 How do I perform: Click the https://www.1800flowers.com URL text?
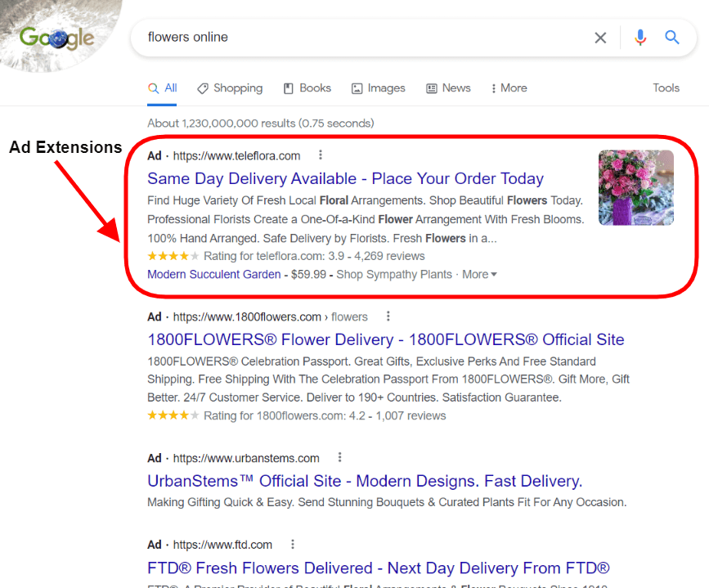coord(247,317)
